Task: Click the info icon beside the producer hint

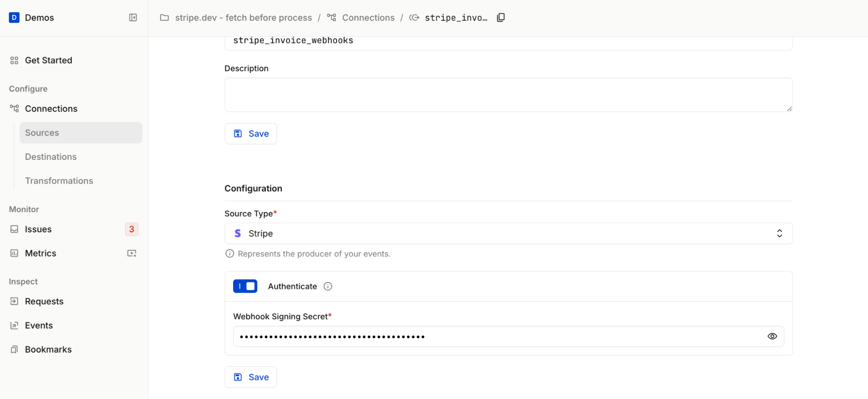Action: pyautogui.click(x=230, y=254)
